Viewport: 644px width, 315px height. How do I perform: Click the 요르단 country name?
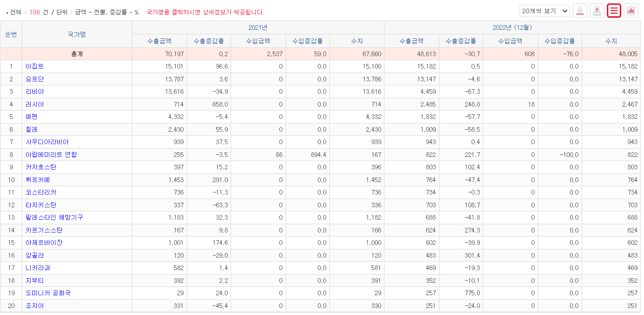pos(35,79)
